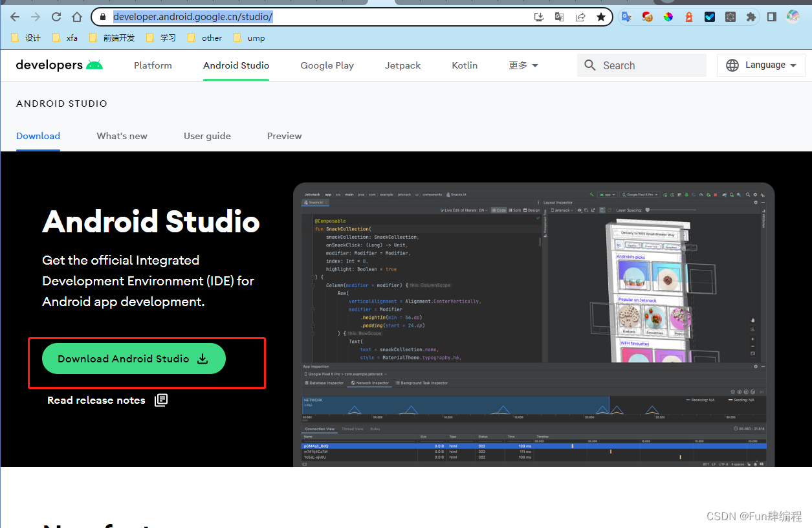Open the 设计 bookmark folder
This screenshot has width=812, height=528.
coord(26,38)
